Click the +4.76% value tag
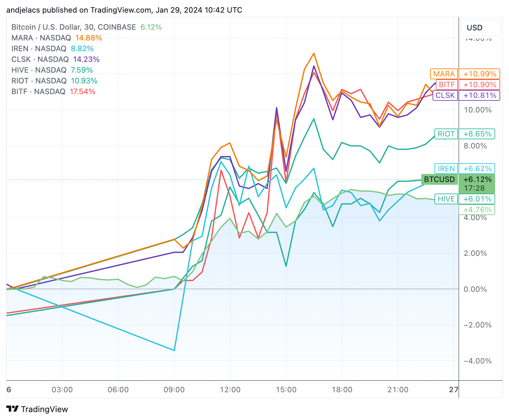The width and height of the screenshot is (509, 420). 477,210
